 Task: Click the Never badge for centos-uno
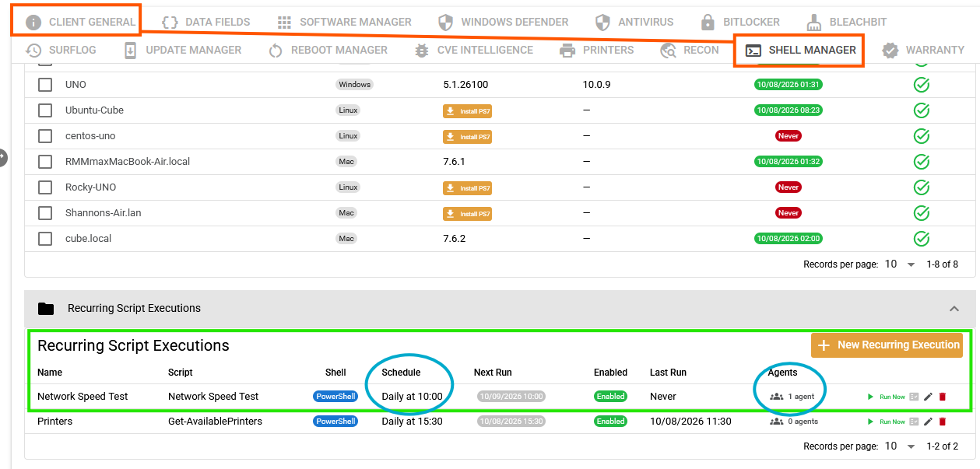click(789, 135)
